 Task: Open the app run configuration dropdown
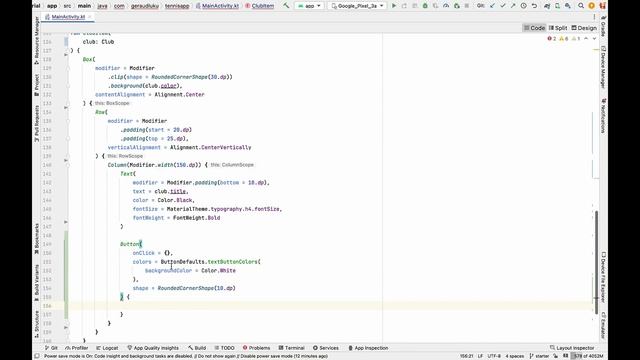(309, 6)
